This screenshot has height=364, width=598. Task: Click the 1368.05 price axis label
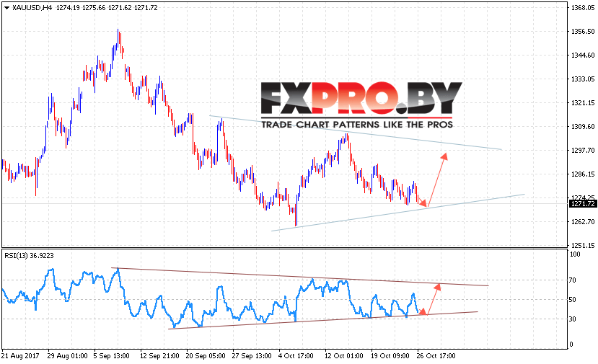pyautogui.click(x=583, y=8)
